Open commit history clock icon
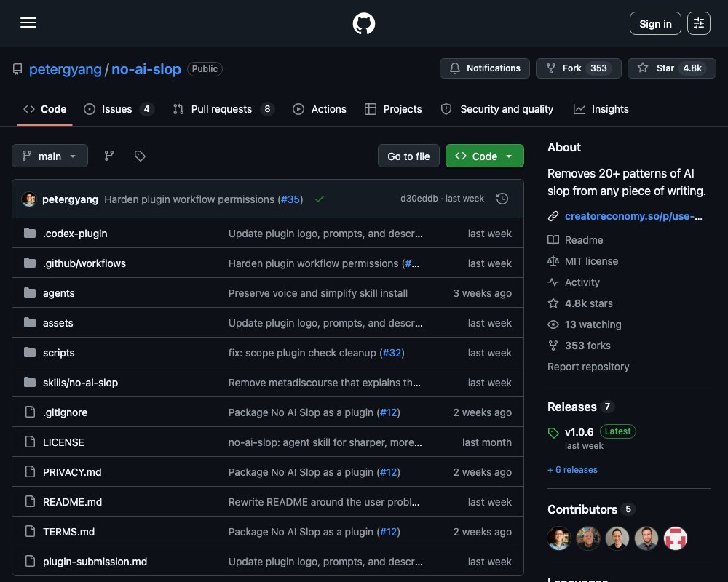Screen dimensions: 728x582 (502, 199)
